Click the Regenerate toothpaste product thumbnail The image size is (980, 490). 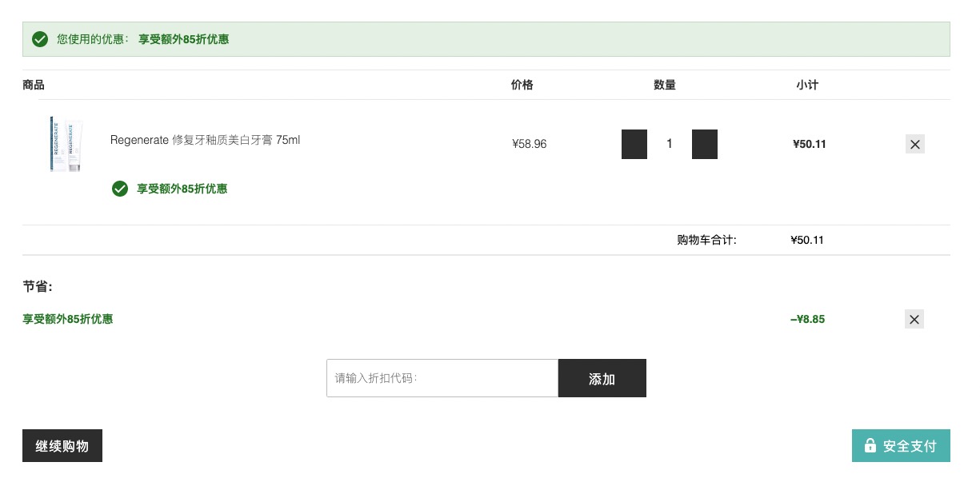click(x=66, y=144)
